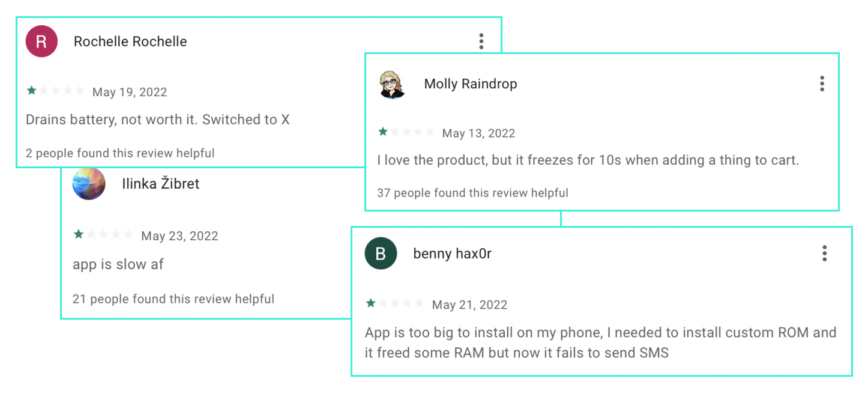Open Rochelle Rochelle's profile name
The width and height of the screenshot is (868, 393).
tap(130, 41)
